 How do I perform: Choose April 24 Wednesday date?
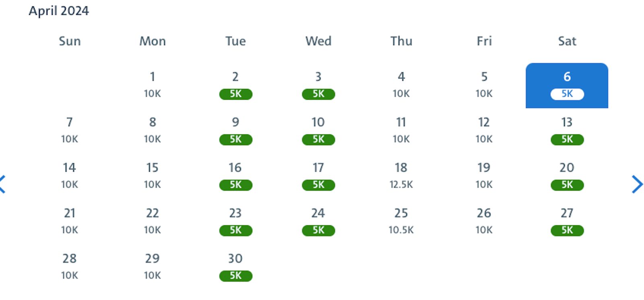318,222
